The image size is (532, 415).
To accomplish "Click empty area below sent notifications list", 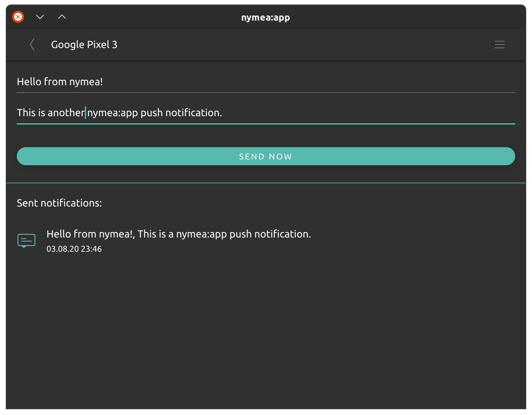I will (266, 332).
